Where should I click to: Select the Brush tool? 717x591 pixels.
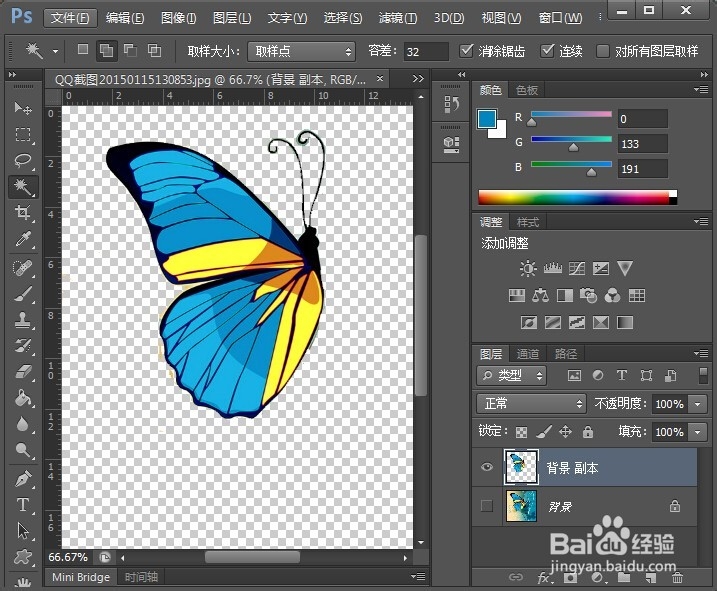pos(22,294)
